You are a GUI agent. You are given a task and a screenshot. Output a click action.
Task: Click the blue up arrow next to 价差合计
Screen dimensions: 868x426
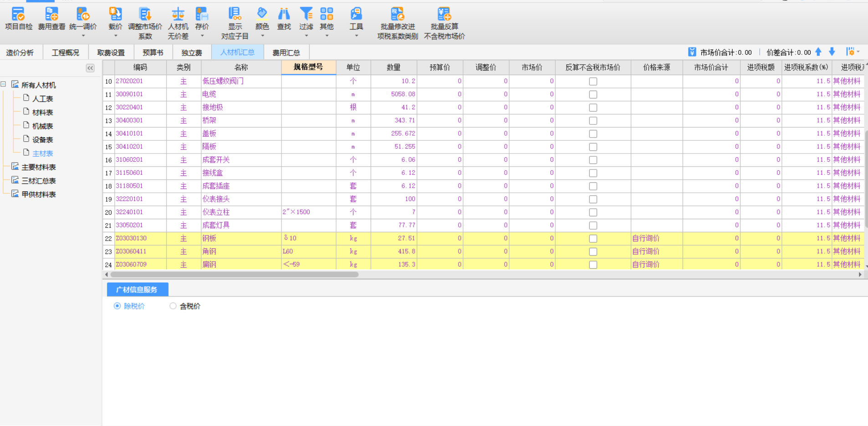point(818,52)
